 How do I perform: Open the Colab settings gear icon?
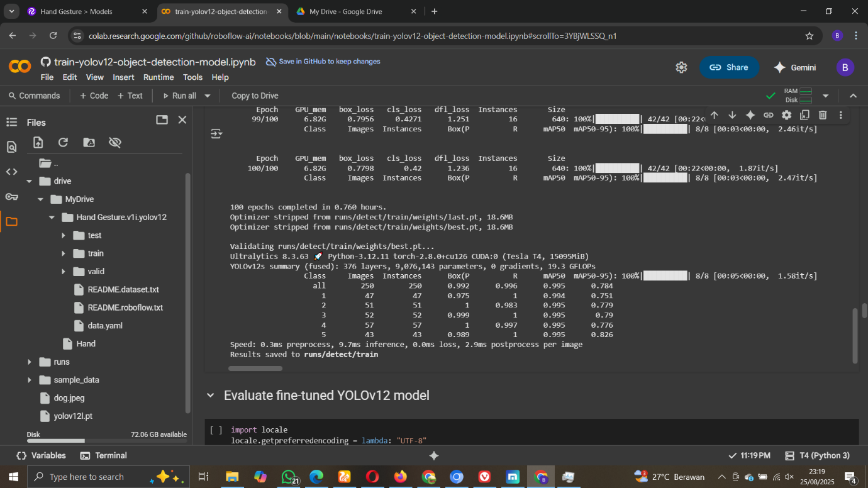(x=681, y=67)
